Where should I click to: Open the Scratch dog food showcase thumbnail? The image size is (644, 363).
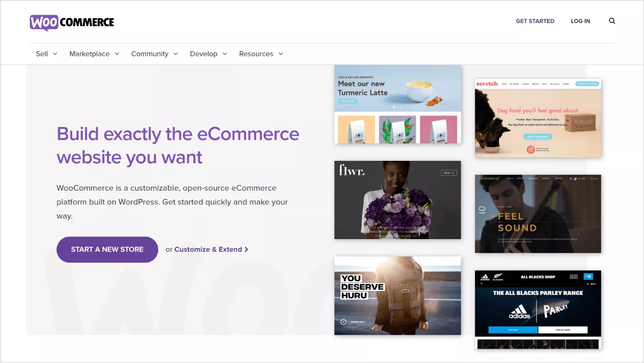point(538,118)
